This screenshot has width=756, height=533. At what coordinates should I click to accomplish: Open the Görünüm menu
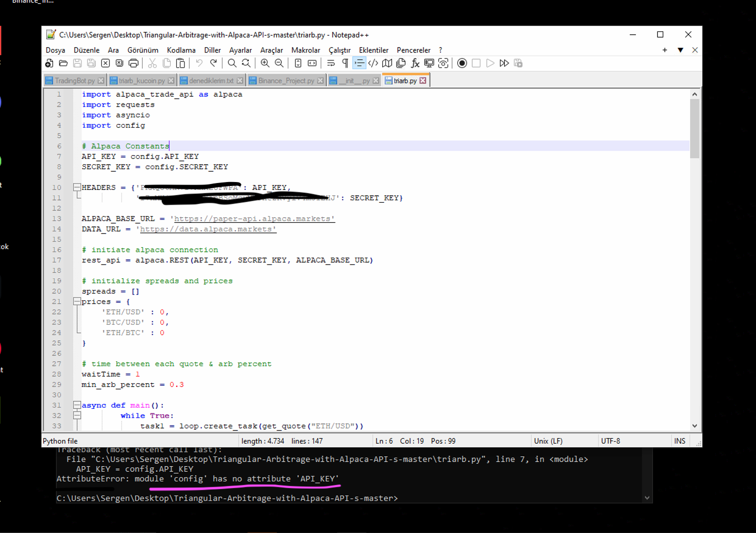(143, 50)
